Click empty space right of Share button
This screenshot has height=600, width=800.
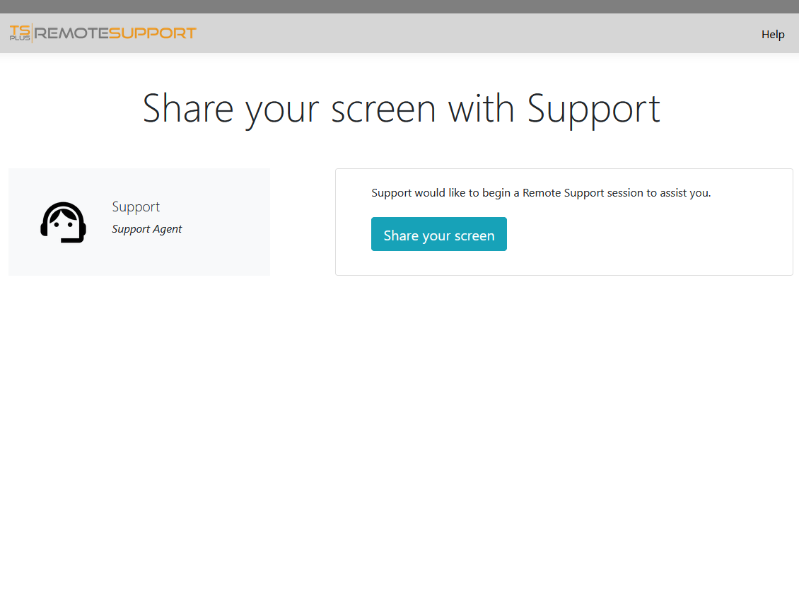(x=643, y=235)
